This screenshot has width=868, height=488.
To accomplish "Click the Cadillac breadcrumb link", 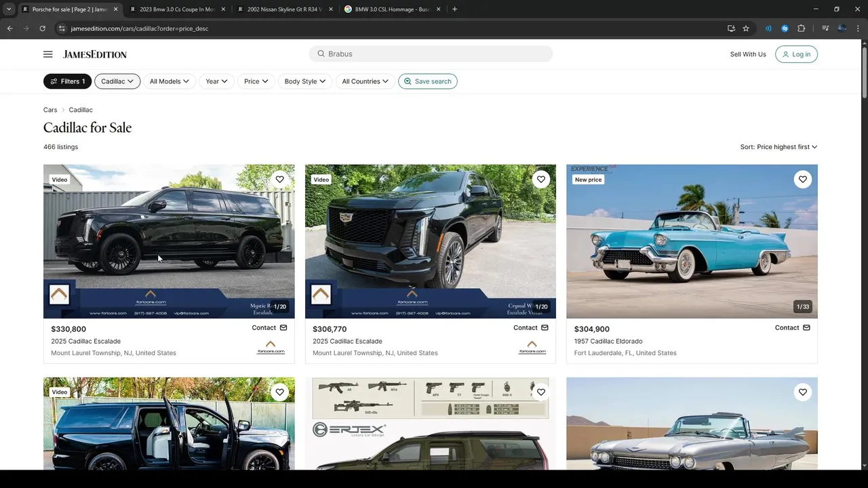I will pyautogui.click(x=81, y=110).
